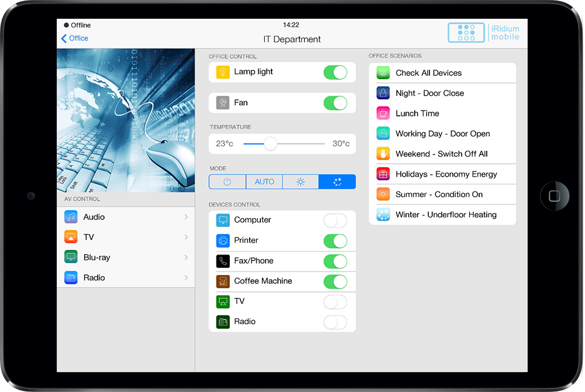Click the Winter snowflake icon

[x=383, y=215]
